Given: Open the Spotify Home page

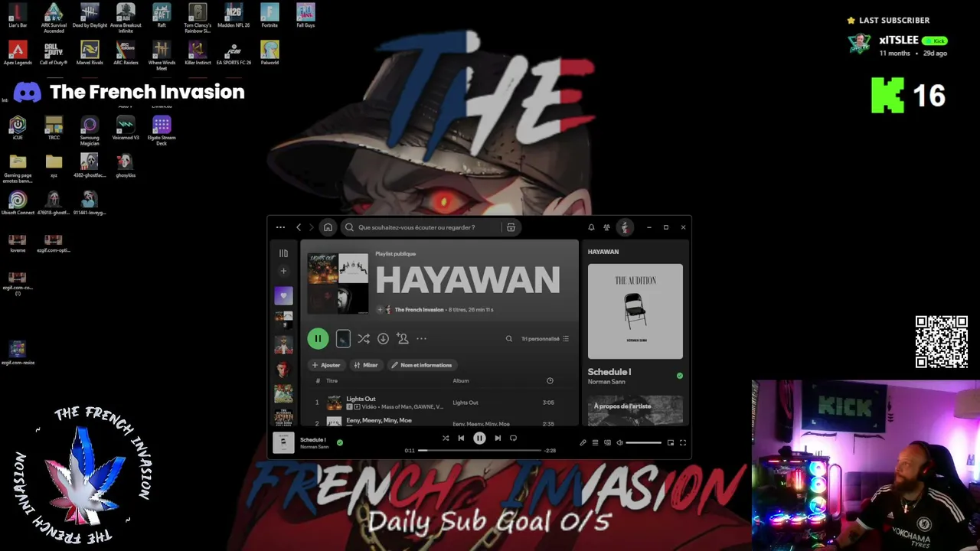Looking at the screenshot, I should (x=328, y=227).
